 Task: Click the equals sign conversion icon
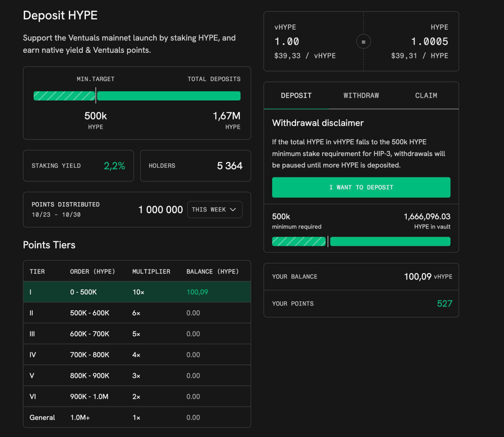pos(363,41)
